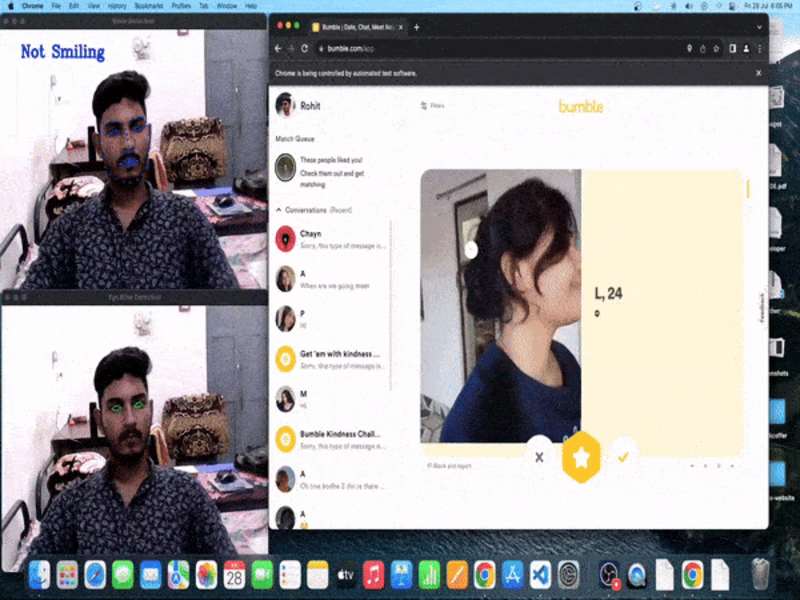The image size is (800, 600).
Task: Dismiss the automated test software infobar
Action: [759, 73]
